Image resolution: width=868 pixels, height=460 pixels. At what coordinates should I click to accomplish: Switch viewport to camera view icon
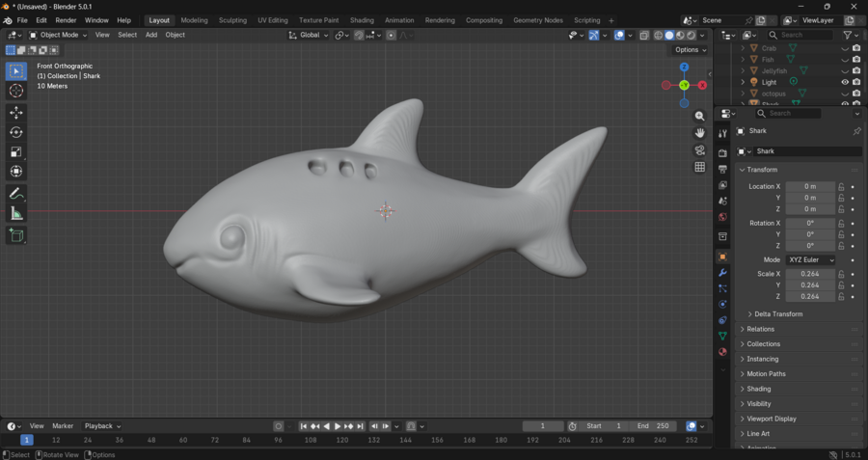tap(700, 150)
